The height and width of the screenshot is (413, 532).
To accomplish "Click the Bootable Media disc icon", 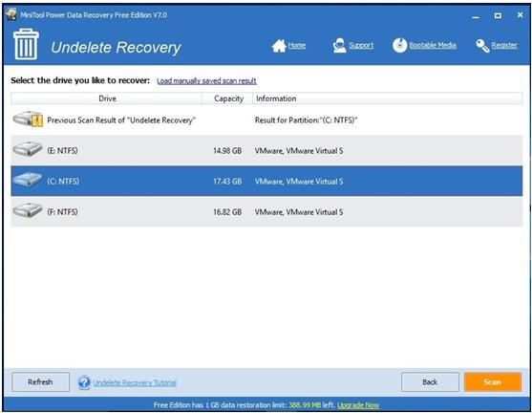I will coord(399,45).
